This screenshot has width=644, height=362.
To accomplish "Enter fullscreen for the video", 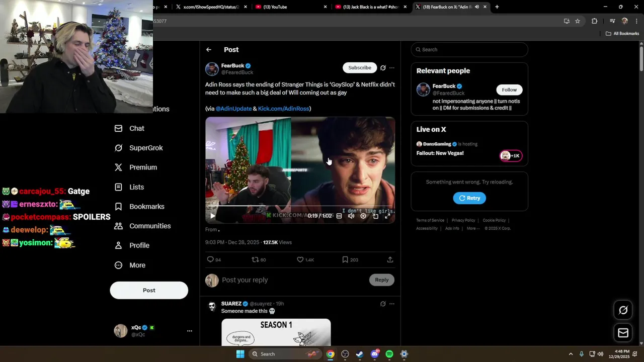I will 387,216.
